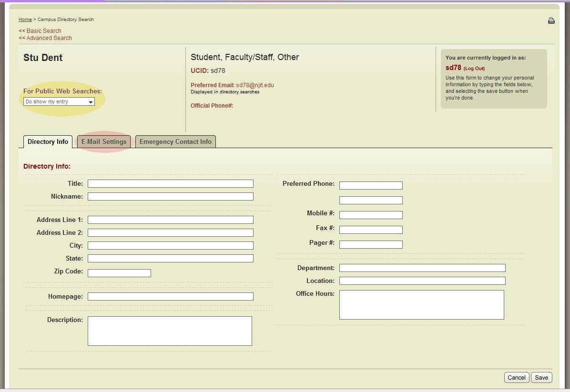Image resolution: width=570 pixels, height=392 pixels.
Task: Click the Cancel button
Action: [517, 377]
